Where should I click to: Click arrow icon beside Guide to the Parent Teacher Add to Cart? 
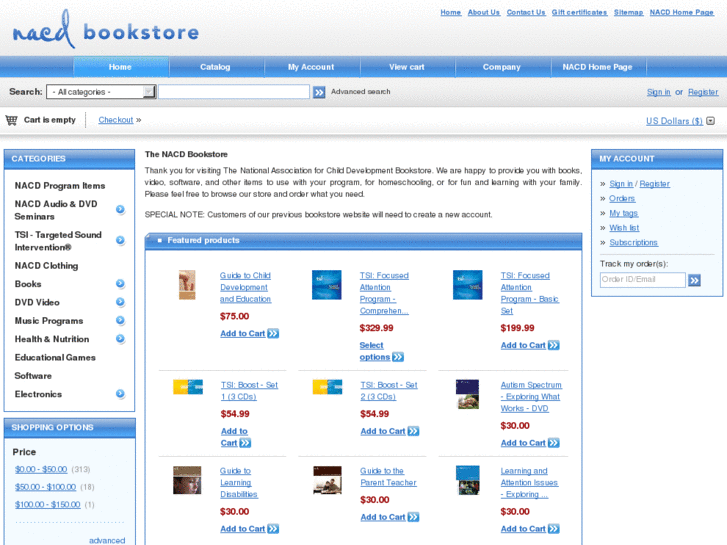point(413,517)
